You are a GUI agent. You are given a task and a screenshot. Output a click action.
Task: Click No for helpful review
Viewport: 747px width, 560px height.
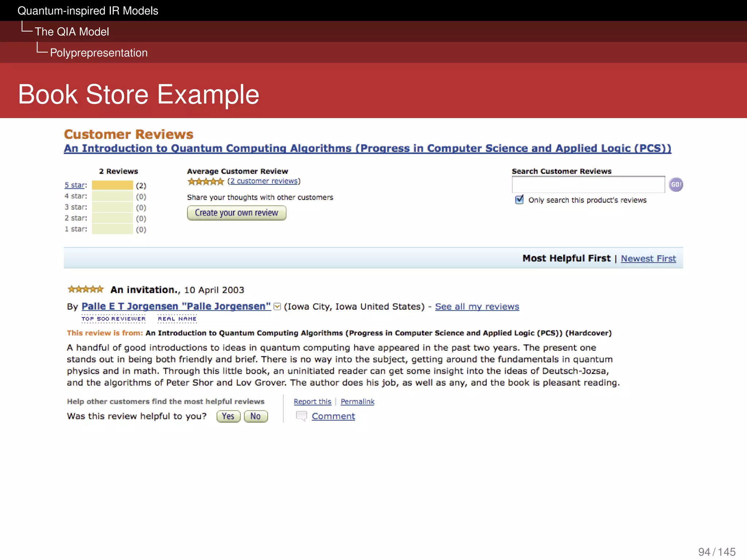click(x=256, y=416)
